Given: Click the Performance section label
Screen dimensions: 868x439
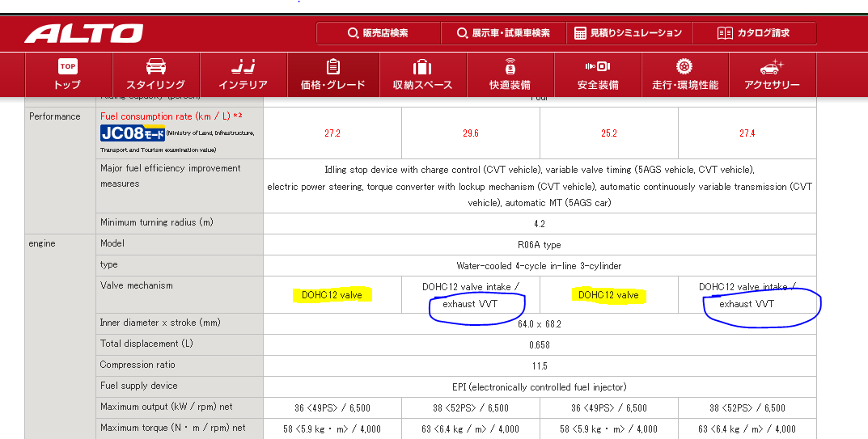Looking at the screenshot, I should [55, 116].
